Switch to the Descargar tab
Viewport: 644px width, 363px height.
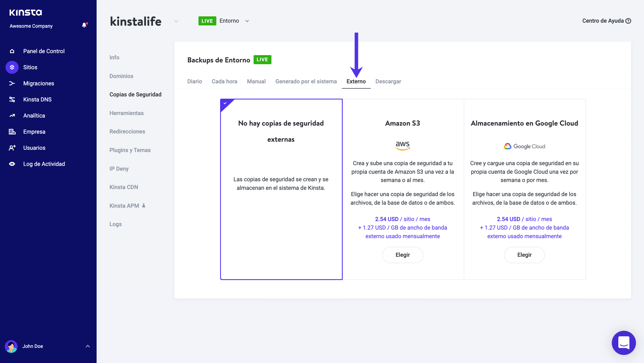pos(388,82)
